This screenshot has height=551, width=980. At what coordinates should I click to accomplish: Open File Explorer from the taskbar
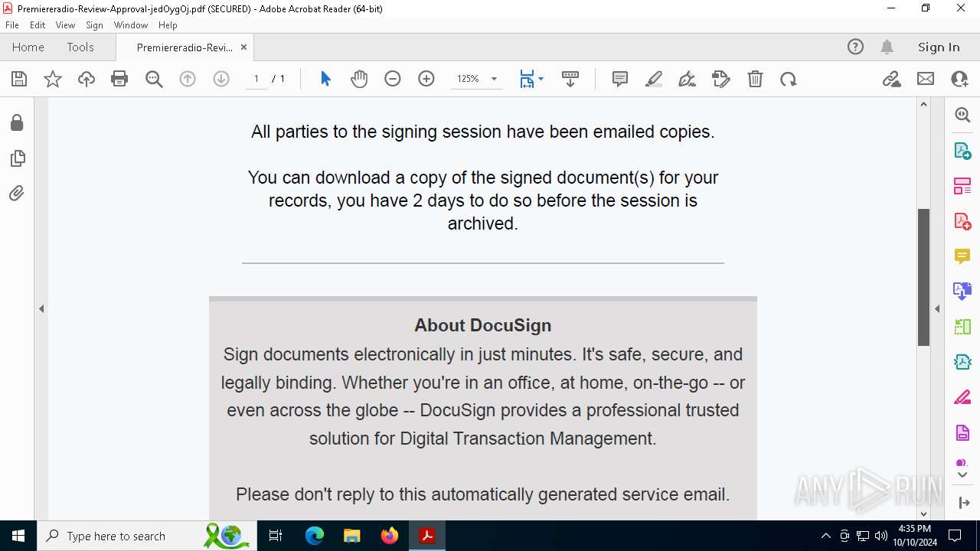tap(352, 536)
